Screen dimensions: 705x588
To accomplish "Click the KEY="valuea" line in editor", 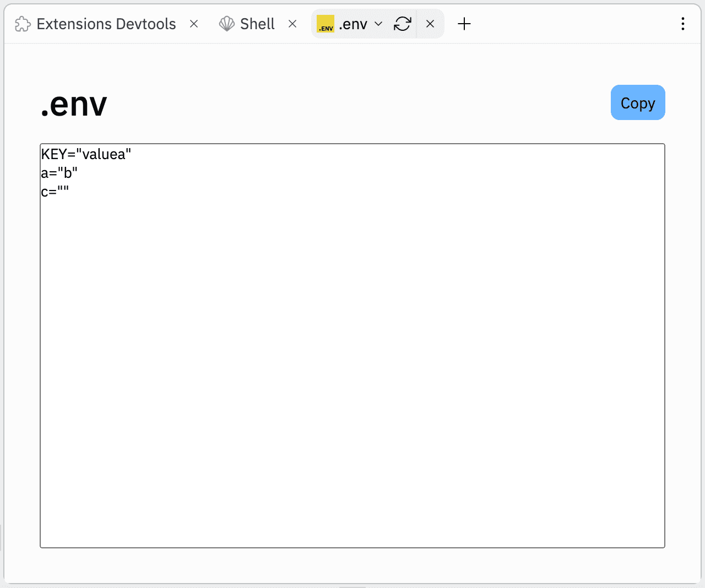I will (86, 155).
